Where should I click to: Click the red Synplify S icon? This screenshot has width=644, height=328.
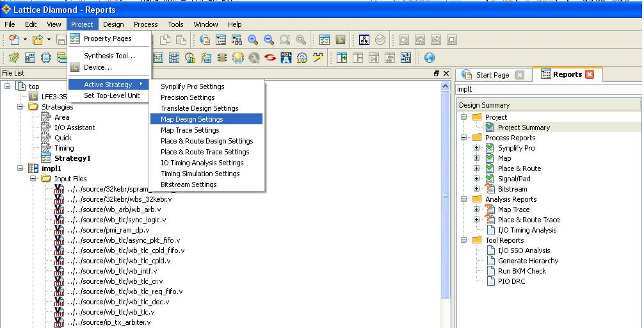point(270,58)
